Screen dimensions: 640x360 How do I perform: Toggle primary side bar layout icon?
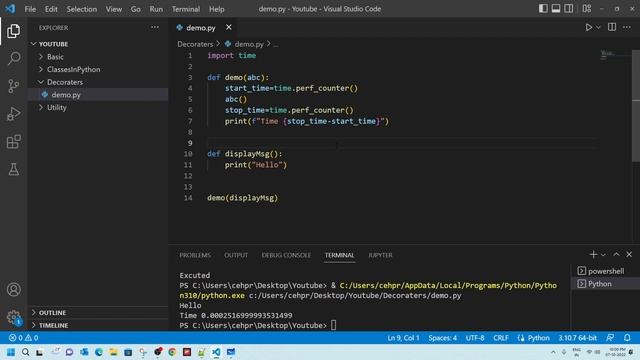point(543,9)
